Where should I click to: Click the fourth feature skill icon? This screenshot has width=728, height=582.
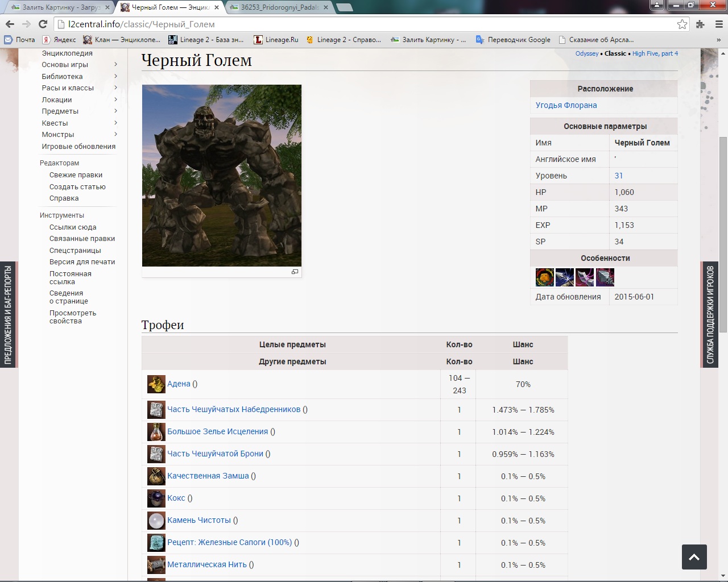point(605,277)
